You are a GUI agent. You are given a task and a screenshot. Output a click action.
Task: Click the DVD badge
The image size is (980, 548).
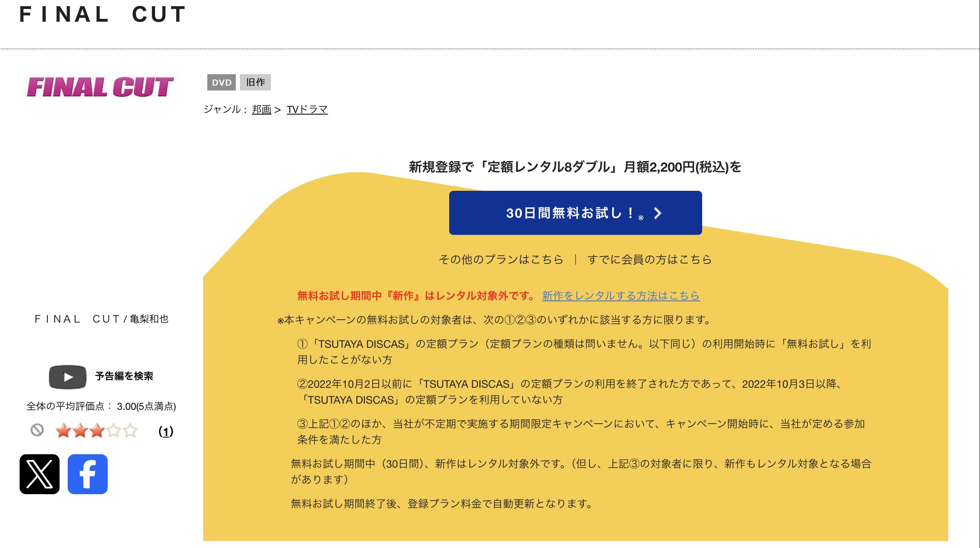point(222,82)
